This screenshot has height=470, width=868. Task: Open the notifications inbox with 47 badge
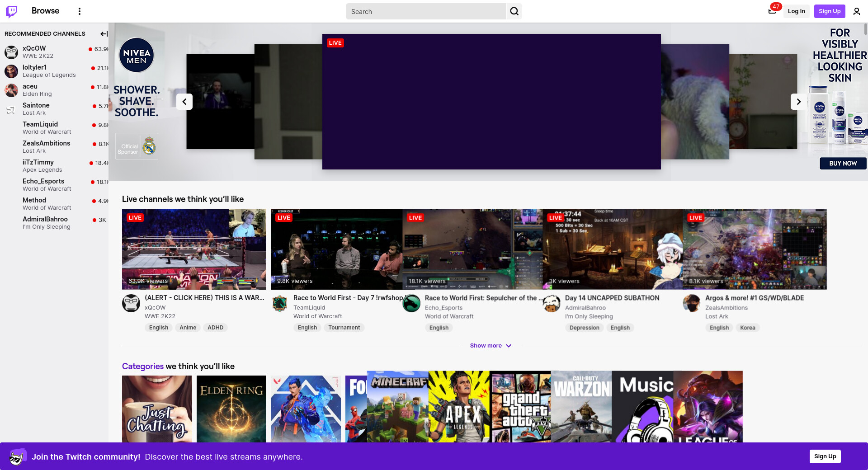coord(772,11)
